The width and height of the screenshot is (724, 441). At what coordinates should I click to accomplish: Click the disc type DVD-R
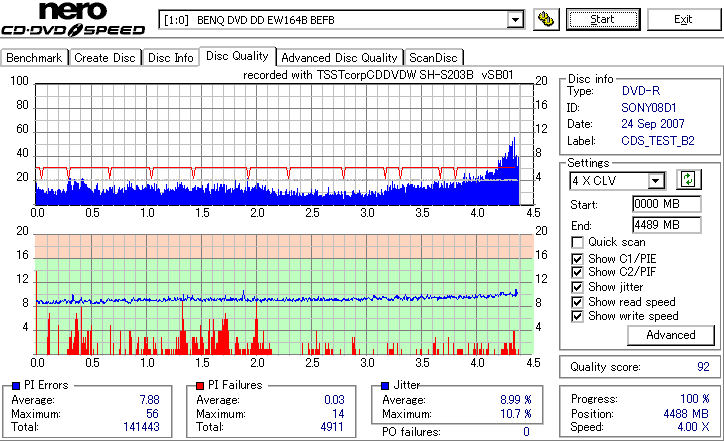[641, 91]
